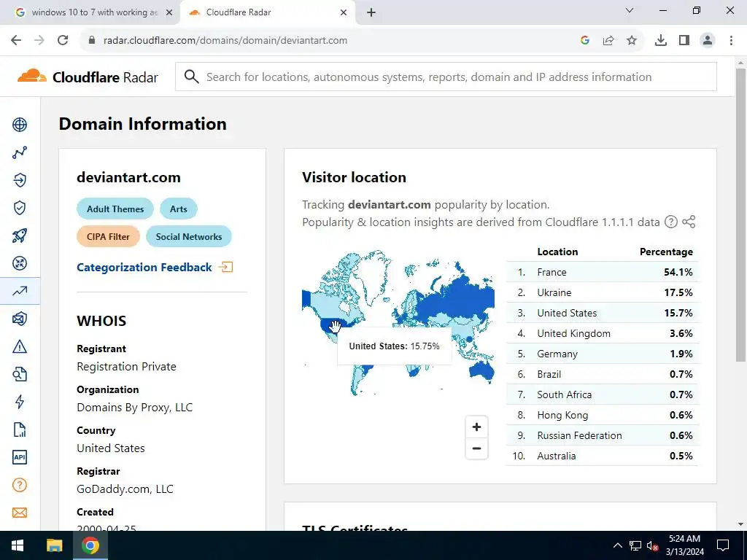Switch to the windows 10 to 7 tab
Image resolution: width=747 pixels, height=560 pixels.
tap(90, 12)
